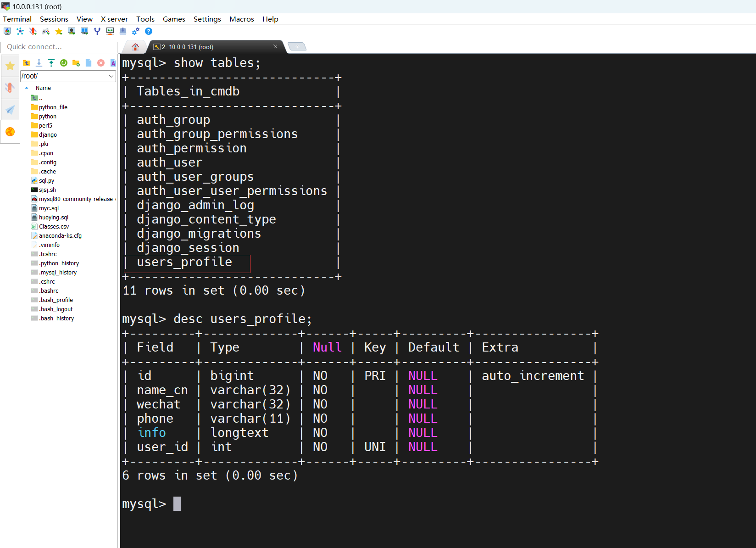The image size is (756, 548).
Task: Click the MultiExec fork icon
Action: 97,31
